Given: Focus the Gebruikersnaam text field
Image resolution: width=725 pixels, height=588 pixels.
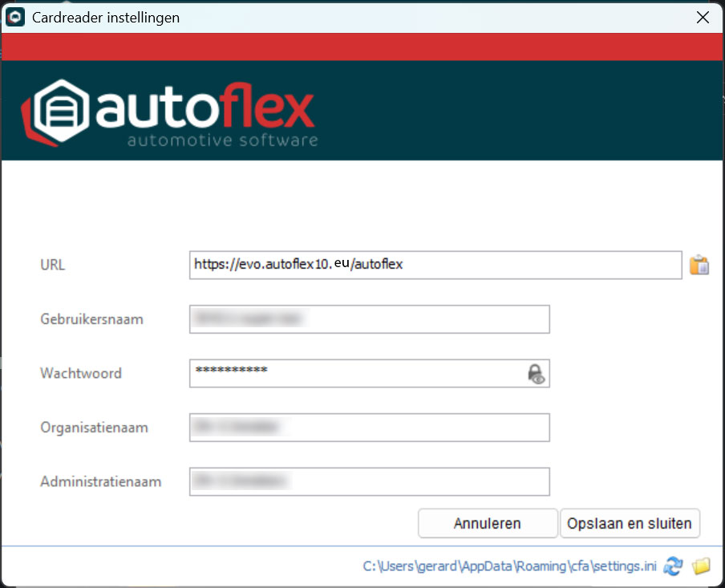Looking at the screenshot, I should pos(369,319).
